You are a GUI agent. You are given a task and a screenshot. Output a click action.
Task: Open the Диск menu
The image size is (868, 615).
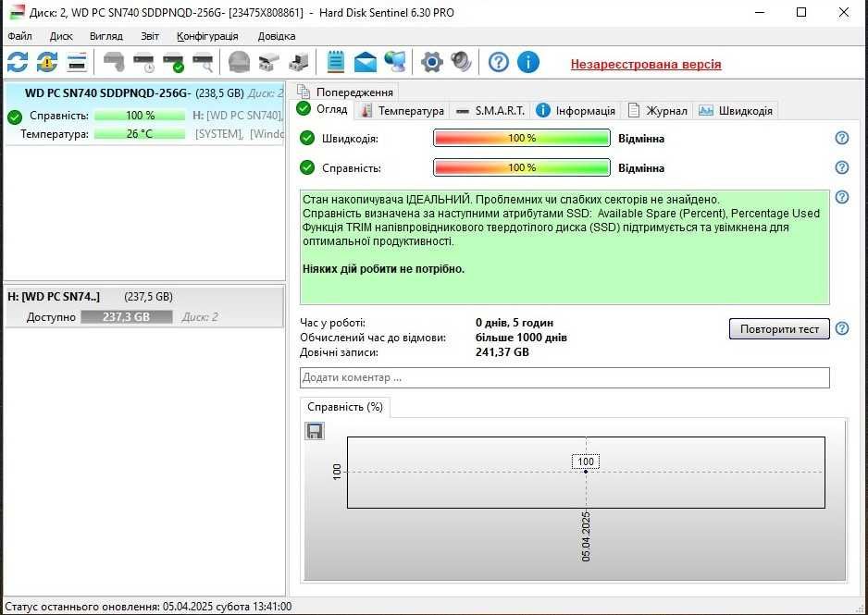[x=61, y=36]
